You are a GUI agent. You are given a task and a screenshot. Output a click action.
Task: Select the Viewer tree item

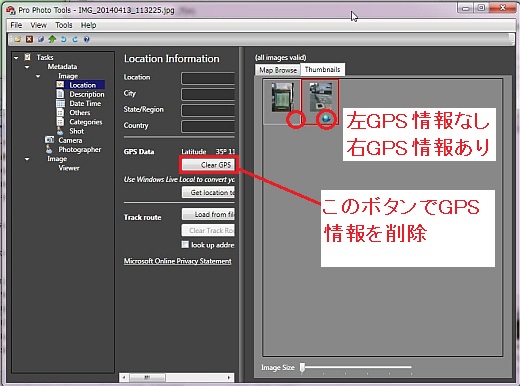pos(69,168)
